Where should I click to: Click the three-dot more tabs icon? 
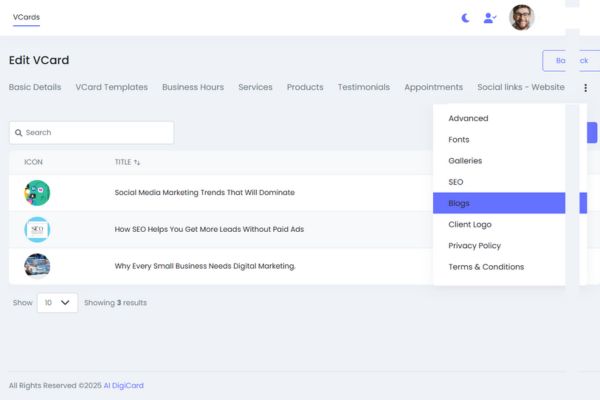click(x=585, y=88)
